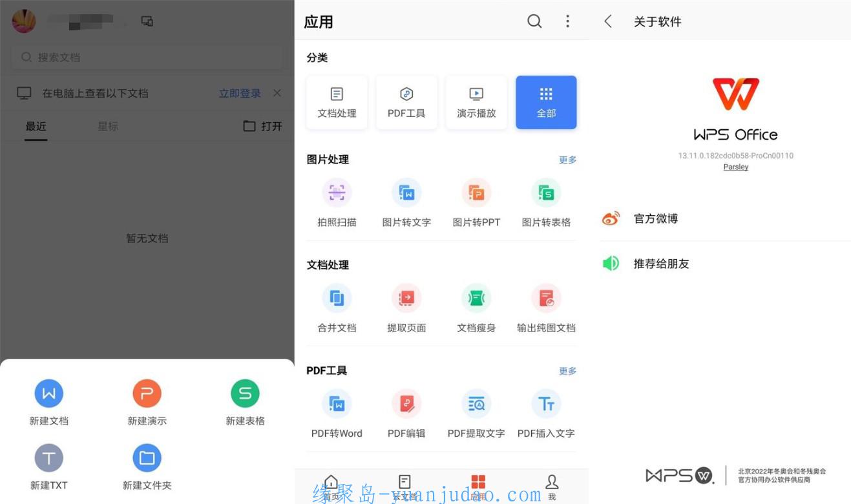Create a new presentation with 新建演示
This screenshot has width=851, height=504.
click(147, 394)
